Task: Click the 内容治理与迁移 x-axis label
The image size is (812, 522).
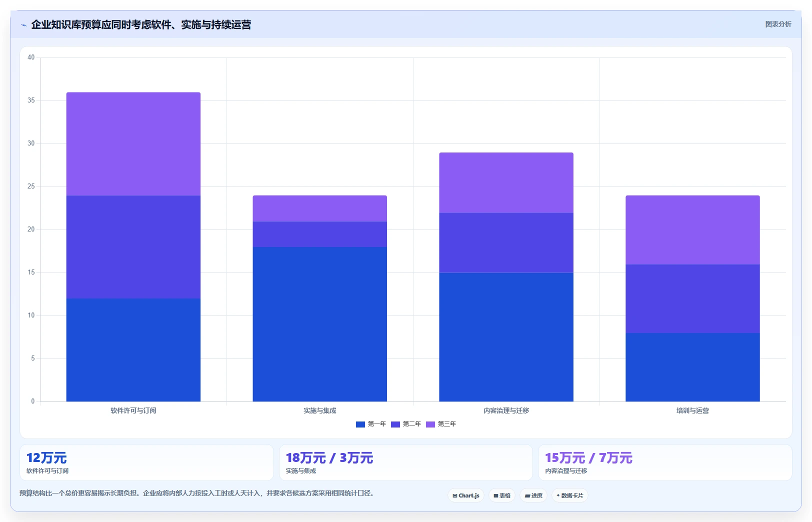Action: 506,410
